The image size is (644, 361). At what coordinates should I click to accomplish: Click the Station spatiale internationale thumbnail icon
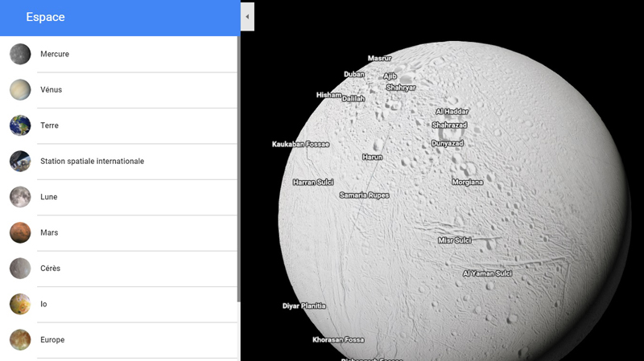(x=20, y=162)
